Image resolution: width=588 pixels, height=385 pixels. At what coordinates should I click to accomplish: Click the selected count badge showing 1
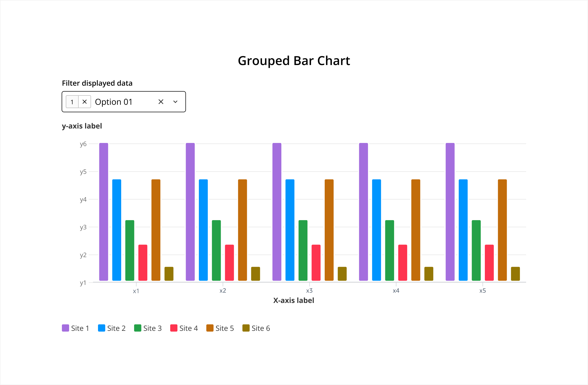72,102
